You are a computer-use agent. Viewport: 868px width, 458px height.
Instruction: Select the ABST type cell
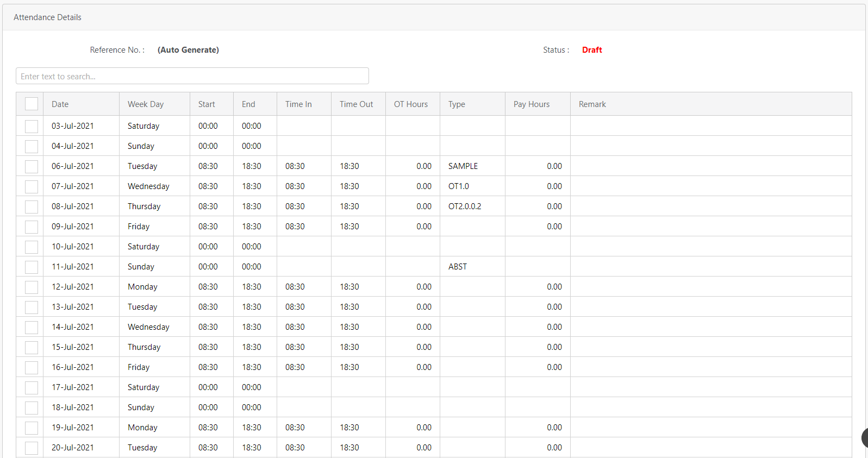472,267
